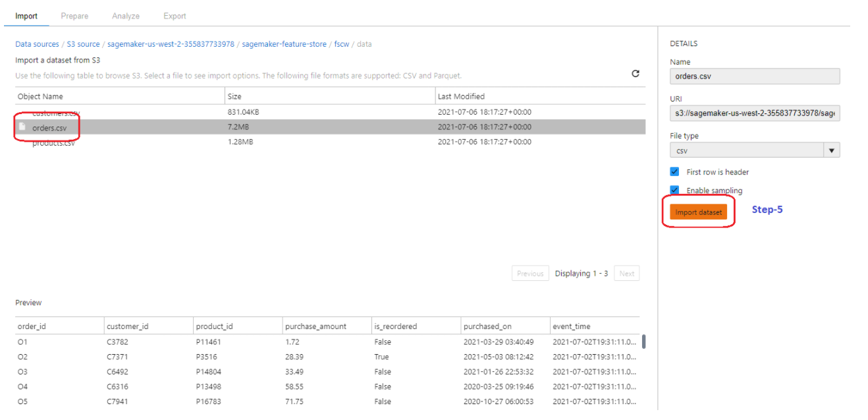Click customer ID C7371 in the preview

click(117, 357)
